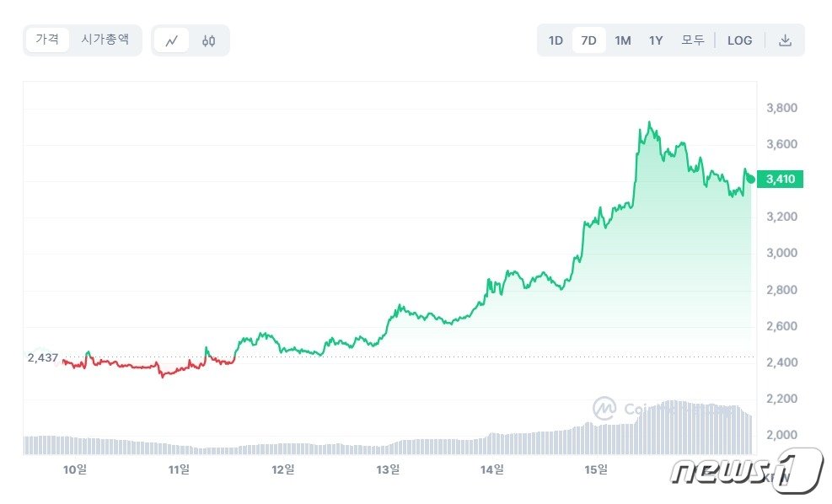Download the chart image
Image resolution: width=832 pixels, height=504 pixels.
(x=785, y=40)
